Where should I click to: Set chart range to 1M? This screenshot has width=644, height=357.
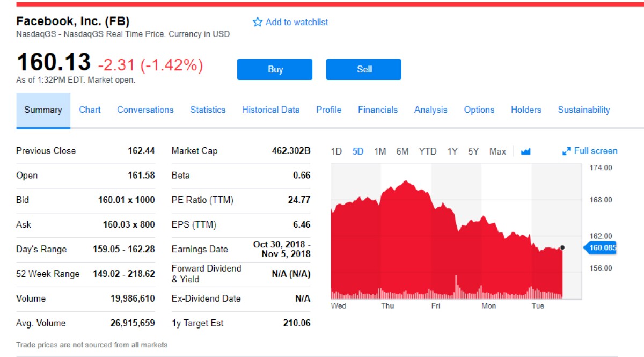click(x=380, y=151)
